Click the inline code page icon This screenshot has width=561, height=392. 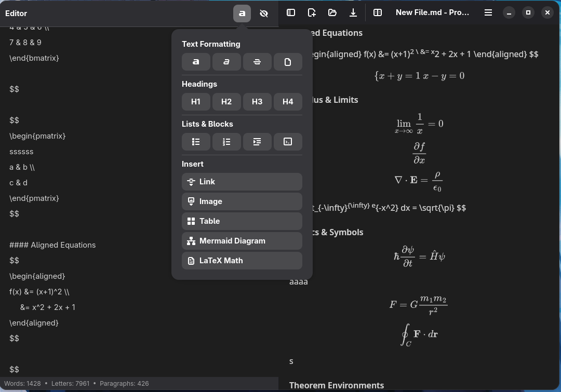click(288, 62)
